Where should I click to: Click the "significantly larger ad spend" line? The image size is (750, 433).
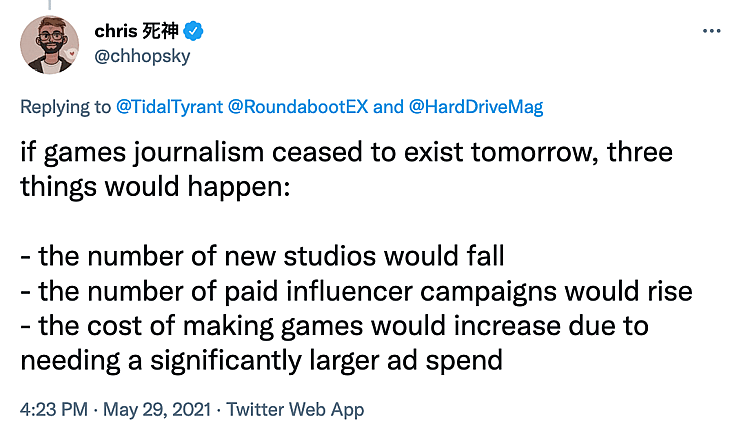269,358
